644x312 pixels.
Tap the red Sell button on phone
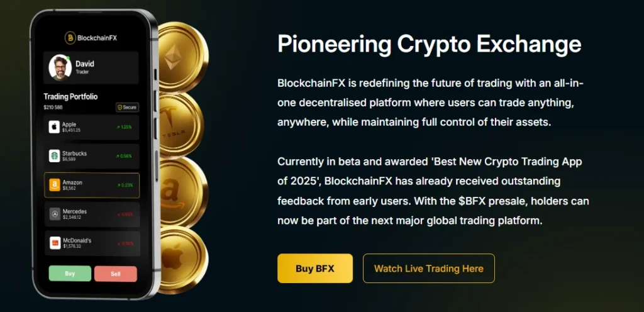click(115, 274)
